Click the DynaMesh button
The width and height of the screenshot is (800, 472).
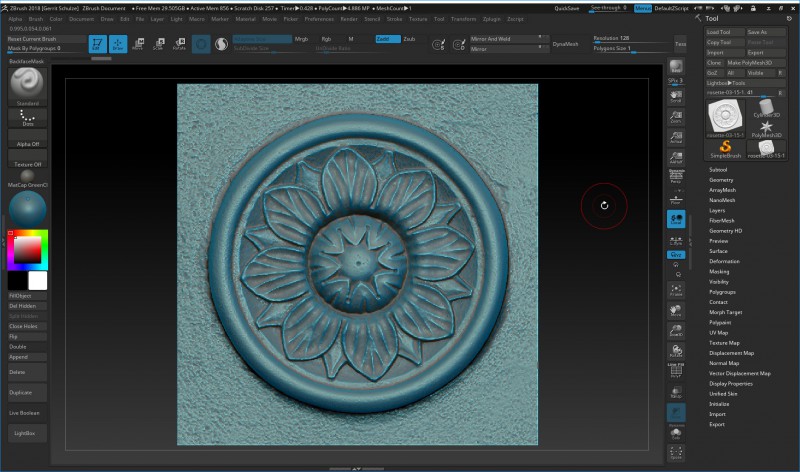coord(565,44)
